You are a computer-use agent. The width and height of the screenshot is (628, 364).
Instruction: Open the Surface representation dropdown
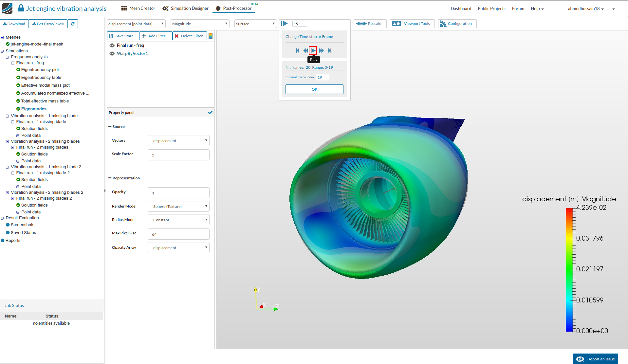[255, 24]
